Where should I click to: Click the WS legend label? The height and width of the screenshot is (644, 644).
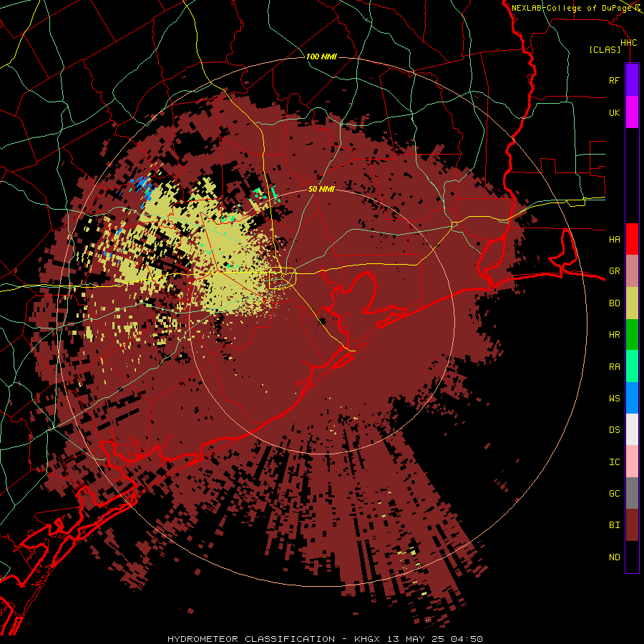614,398
